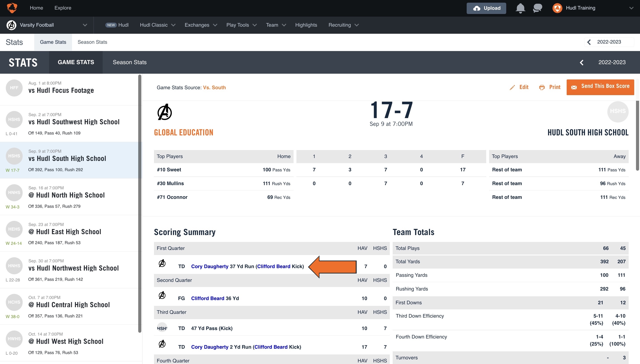
Task: Select the vs Hudl Focus Footage game
Action: 69,89
